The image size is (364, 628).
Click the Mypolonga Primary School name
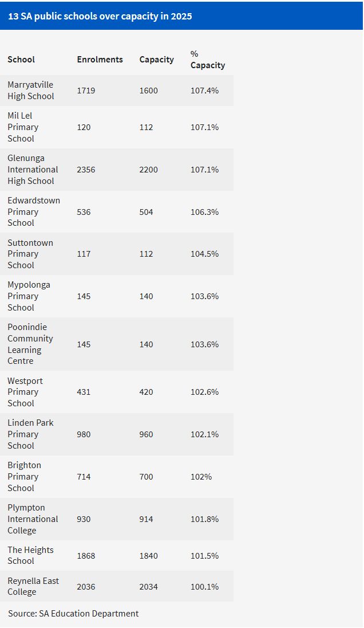coord(29,296)
